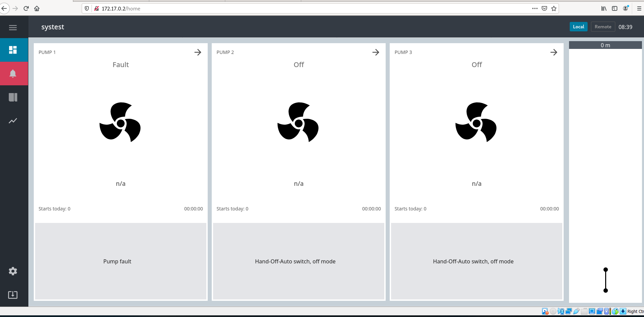Click the level gauge indicator line
This screenshot has width=644, height=317.
[x=606, y=280]
